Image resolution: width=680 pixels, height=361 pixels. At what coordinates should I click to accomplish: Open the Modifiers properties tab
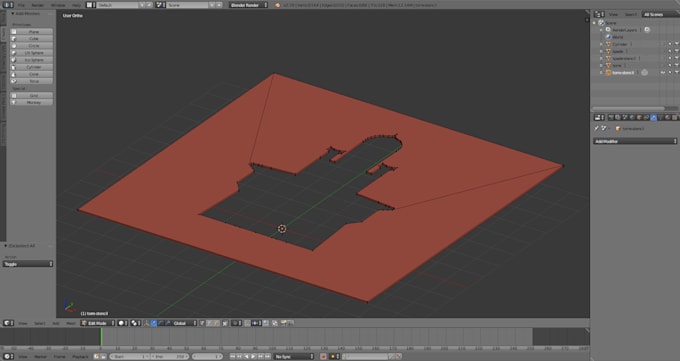click(654, 118)
